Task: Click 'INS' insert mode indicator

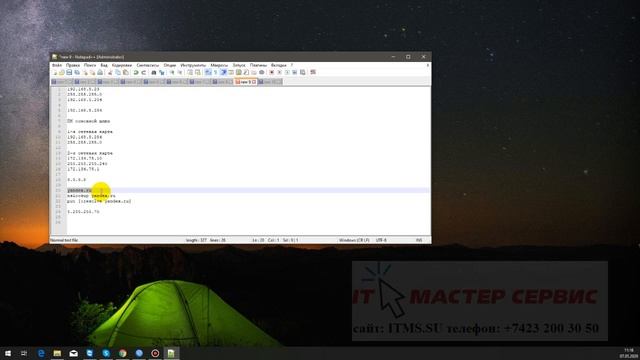Action: tap(419, 240)
